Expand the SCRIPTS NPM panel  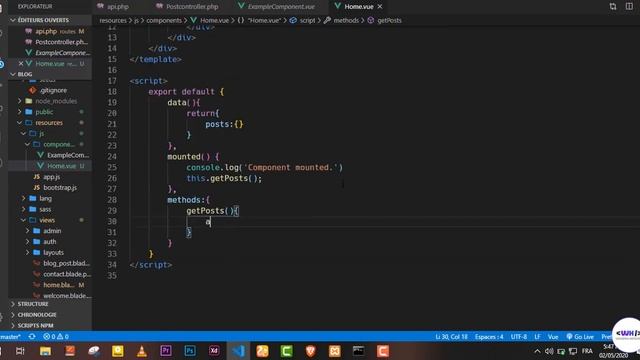pos(35,325)
